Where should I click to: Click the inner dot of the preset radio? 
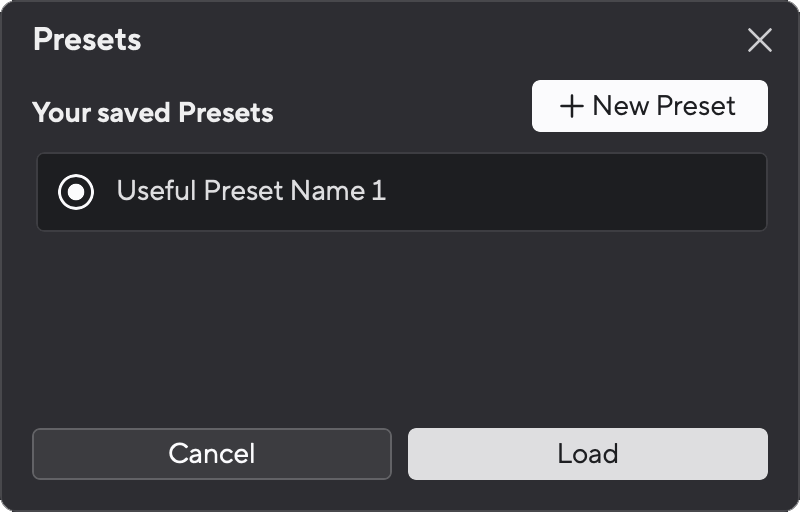click(x=76, y=191)
